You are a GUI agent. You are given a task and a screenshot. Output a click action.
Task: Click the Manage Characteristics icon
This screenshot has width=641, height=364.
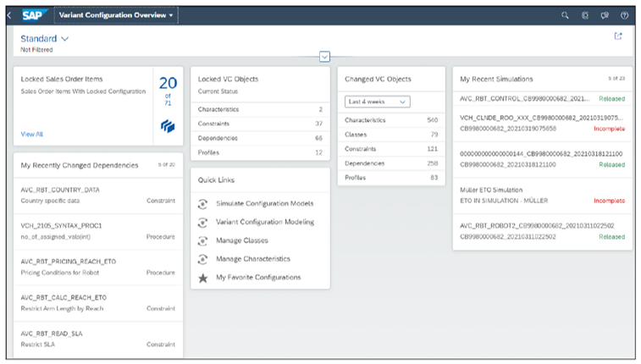click(202, 259)
